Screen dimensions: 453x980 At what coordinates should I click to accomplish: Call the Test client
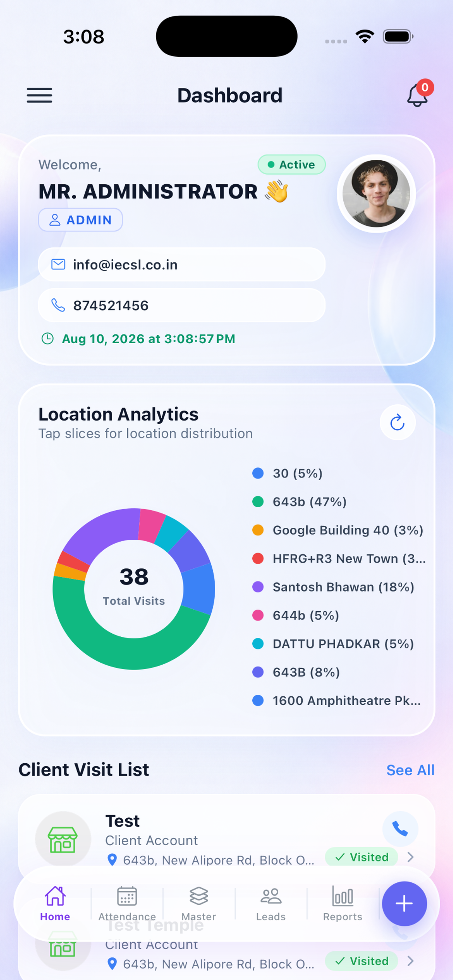coord(400,829)
